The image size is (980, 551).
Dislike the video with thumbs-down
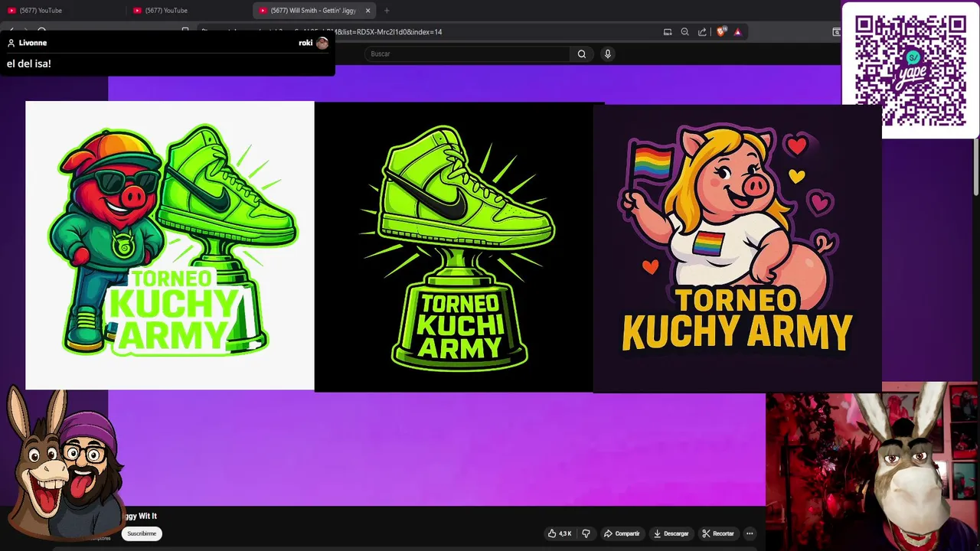[586, 533]
